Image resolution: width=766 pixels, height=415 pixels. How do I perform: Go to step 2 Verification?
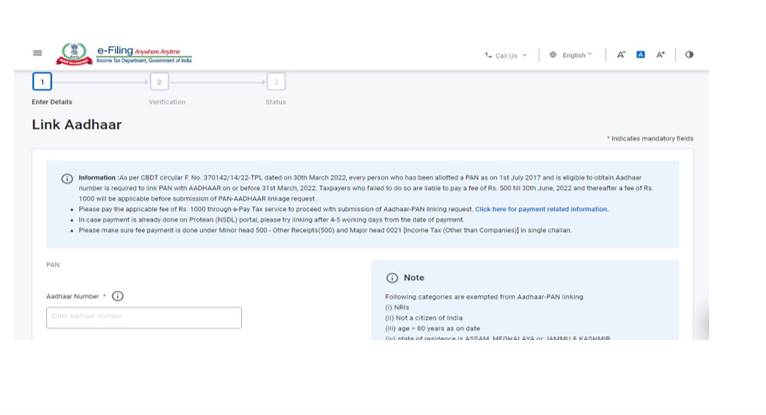tap(159, 82)
